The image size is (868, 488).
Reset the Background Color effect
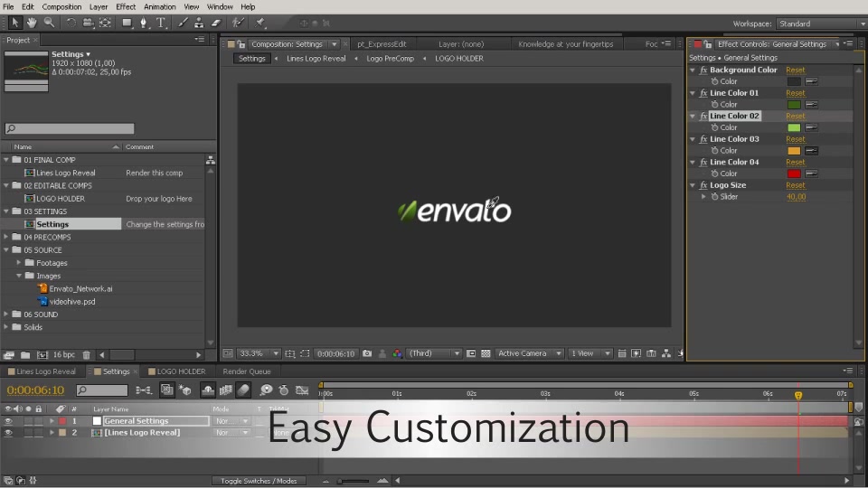point(796,70)
